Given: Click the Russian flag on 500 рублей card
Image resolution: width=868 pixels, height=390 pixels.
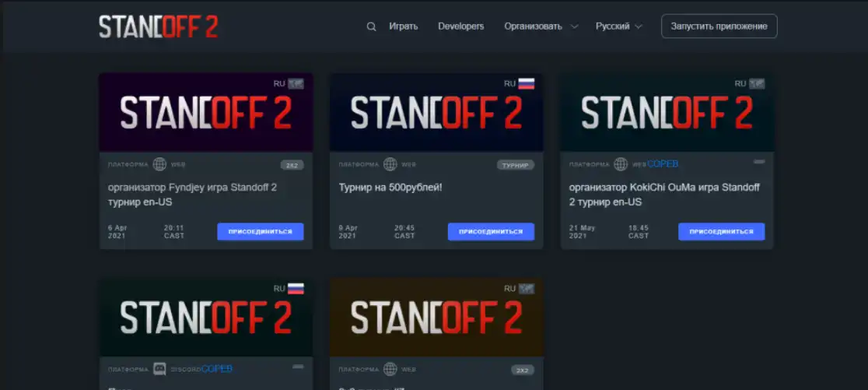Looking at the screenshot, I should click(527, 83).
